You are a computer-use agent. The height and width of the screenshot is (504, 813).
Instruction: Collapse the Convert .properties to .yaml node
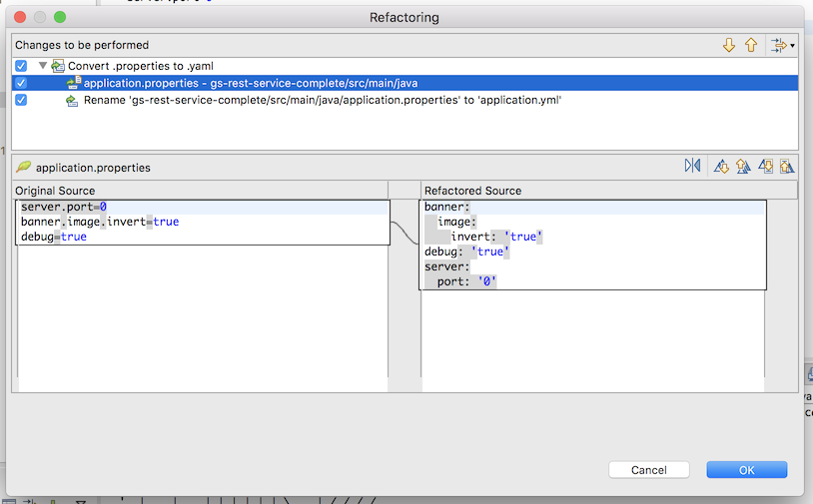43,65
